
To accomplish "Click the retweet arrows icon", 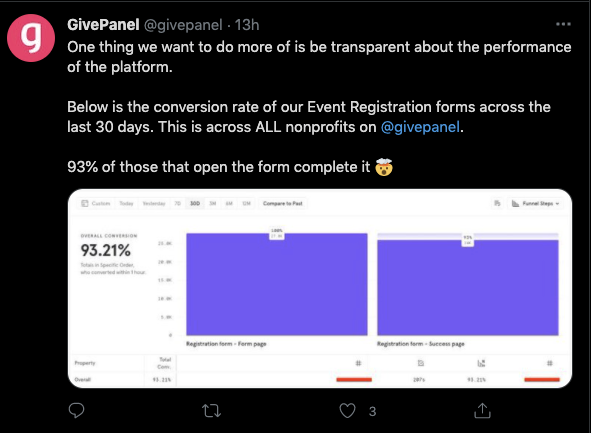I will pyautogui.click(x=211, y=411).
